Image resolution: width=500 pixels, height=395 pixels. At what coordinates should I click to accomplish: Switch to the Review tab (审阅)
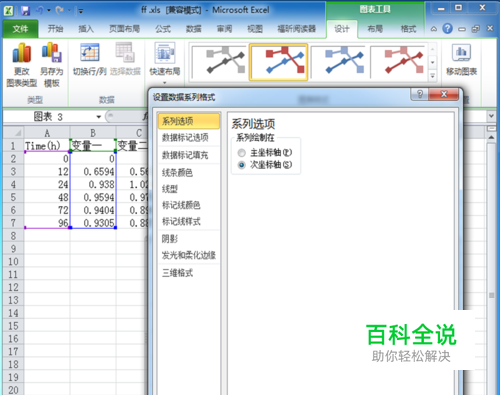(x=224, y=29)
